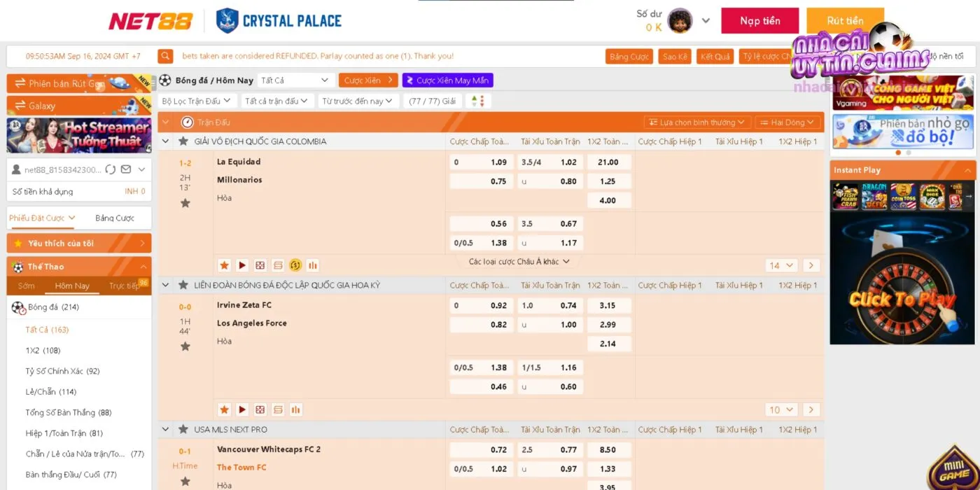Open statistics chart for La Equidad match
Image resolution: width=980 pixels, height=490 pixels.
tap(313, 265)
